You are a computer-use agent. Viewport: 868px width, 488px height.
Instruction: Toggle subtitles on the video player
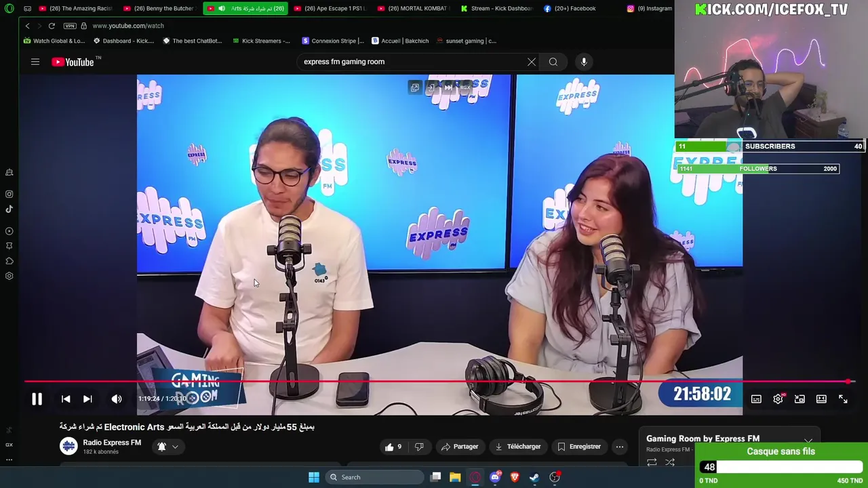[756, 399]
